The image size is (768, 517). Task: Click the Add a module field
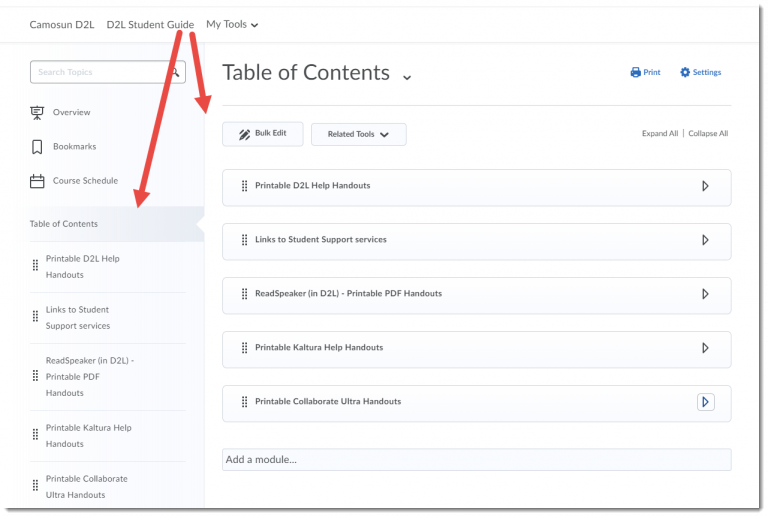click(476, 460)
